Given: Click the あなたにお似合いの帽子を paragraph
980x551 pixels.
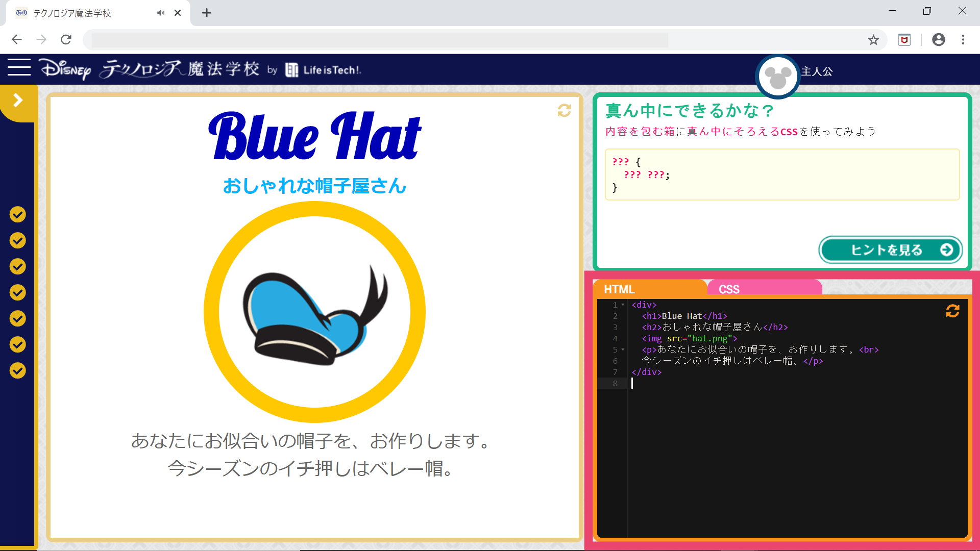Looking at the screenshot, I should (x=311, y=454).
